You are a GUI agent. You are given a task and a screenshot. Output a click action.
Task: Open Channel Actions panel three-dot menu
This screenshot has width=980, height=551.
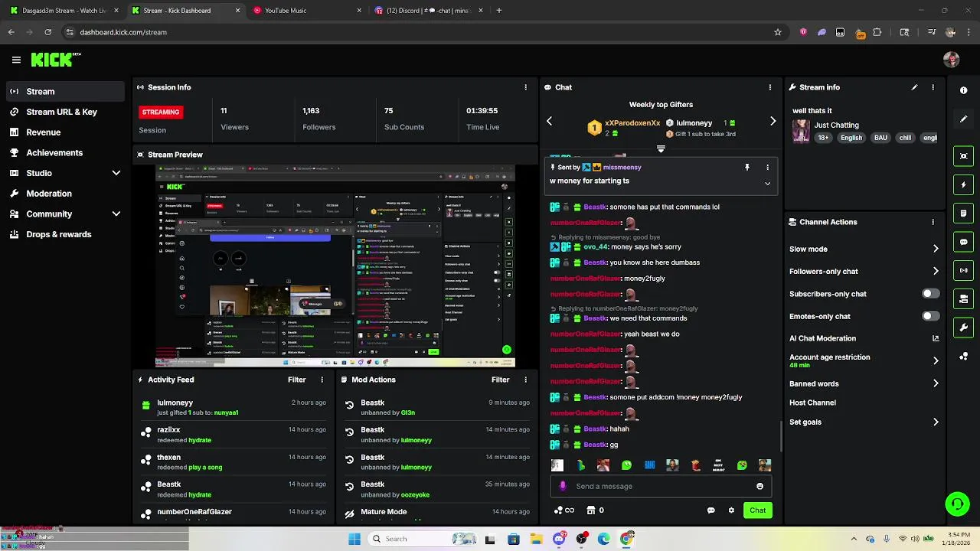click(x=933, y=222)
